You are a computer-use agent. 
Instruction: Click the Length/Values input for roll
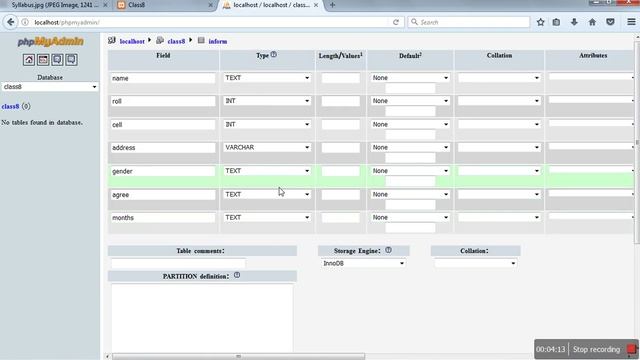pyautogui.click(x=340, y=101)
